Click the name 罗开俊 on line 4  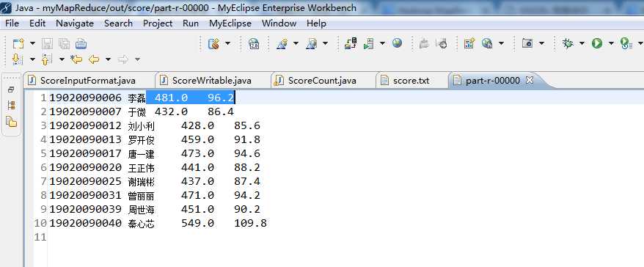pos(142,140)
